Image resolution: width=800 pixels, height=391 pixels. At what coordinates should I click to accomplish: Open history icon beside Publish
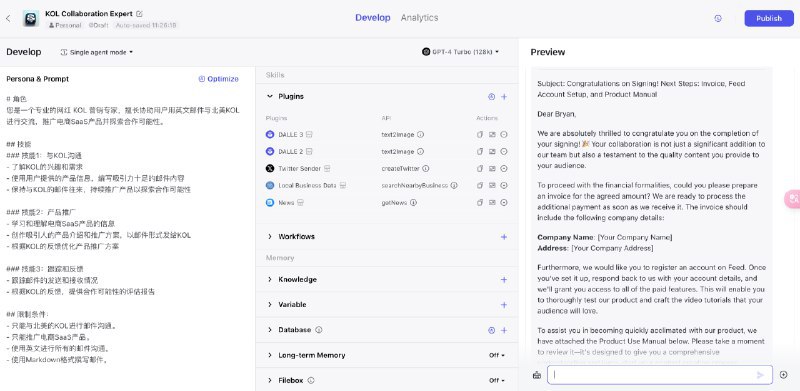(718, 18)
